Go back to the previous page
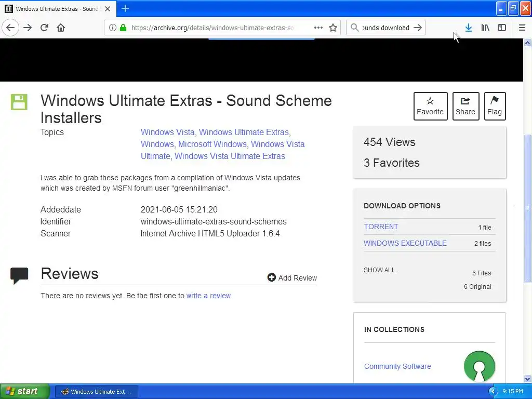 [10, 28]
